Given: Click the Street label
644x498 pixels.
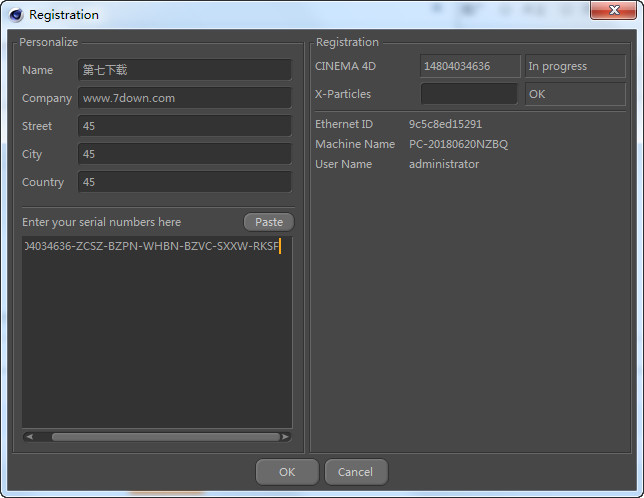Looking at the screenshot, I should click(x=37, y=126).
